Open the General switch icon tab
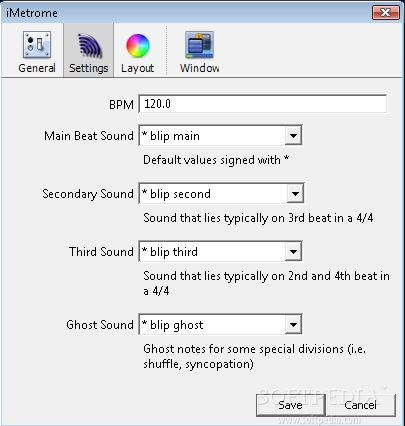This screenshot has height=426, width=405. click(x=37, y=44)
